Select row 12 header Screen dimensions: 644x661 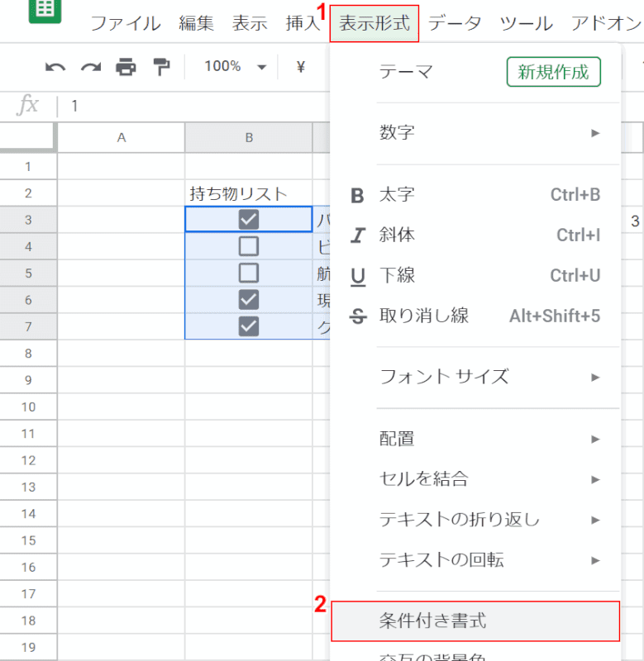pyautogui.click(x=28, y=460)
